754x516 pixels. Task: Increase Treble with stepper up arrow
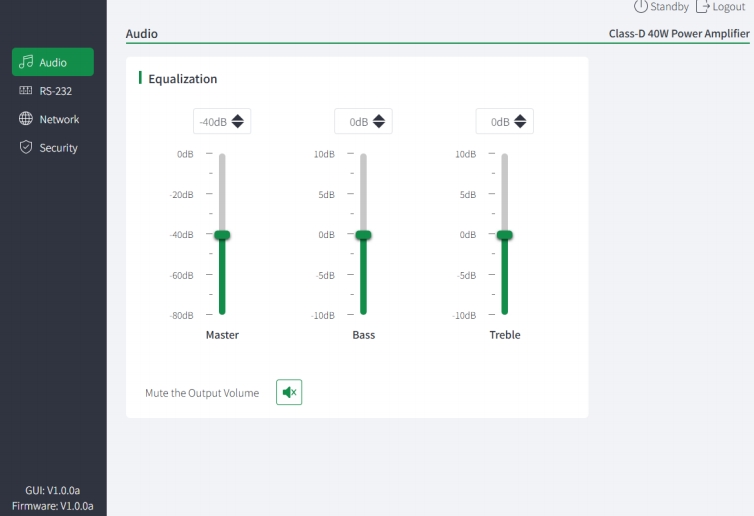[520, 117]
